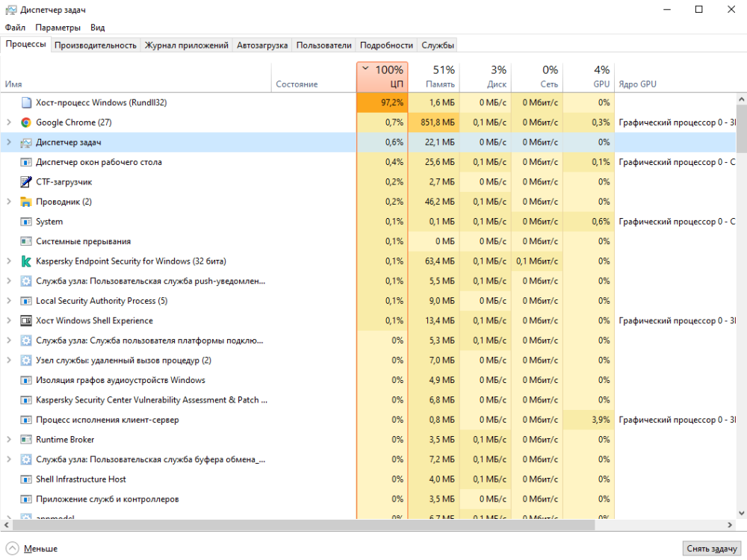The height and width of the screenshot is (560, 747).
Task: Select the Системные прерывания process row
Action: click(x=83, y=241)
